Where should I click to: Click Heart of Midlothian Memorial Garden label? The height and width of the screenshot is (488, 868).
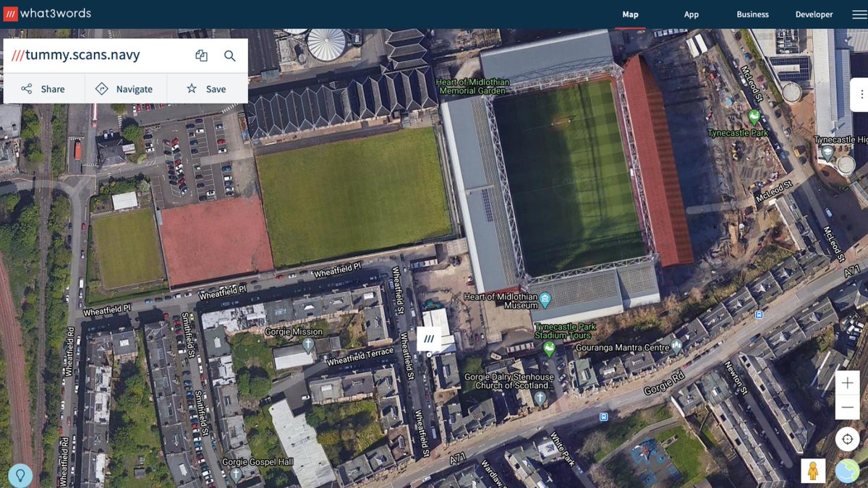coord(472,87)
